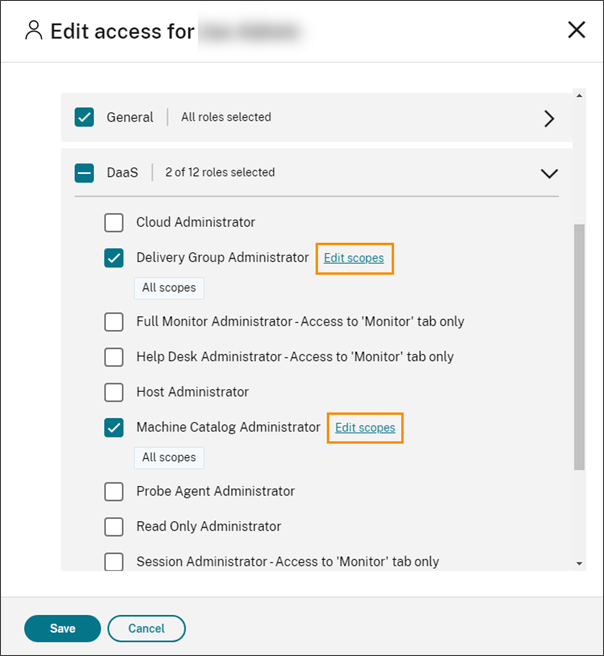Select Full Monitor Administrator checkbox
Viewport: 604px width, 656px height.
point(114,322)
